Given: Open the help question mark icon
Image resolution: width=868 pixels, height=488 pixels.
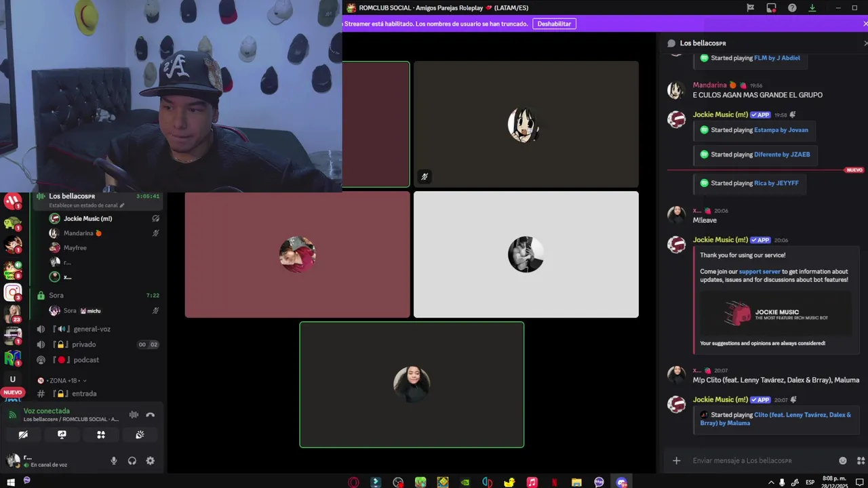Looking at the screenshot, I should [792, 7].
